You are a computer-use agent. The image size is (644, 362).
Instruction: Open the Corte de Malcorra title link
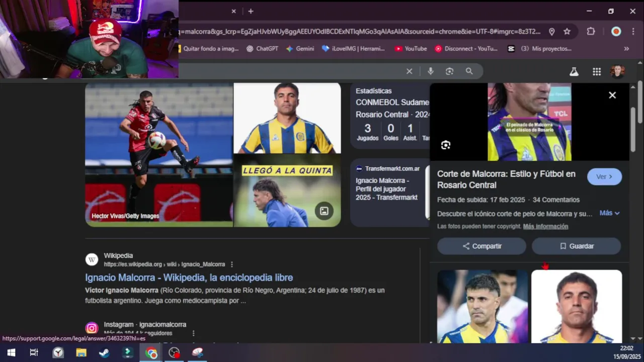click(x=506, y=179)
